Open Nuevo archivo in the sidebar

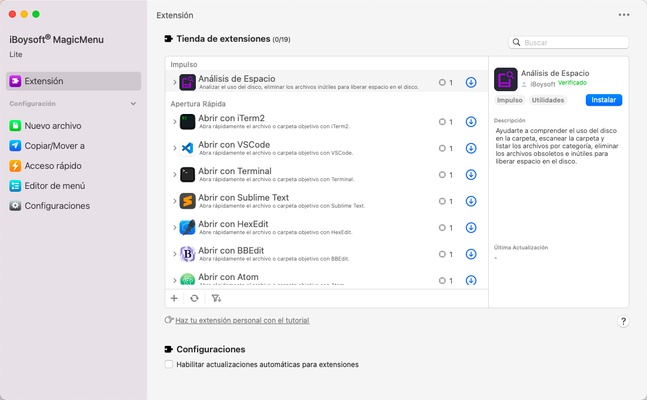click(52, 126)
